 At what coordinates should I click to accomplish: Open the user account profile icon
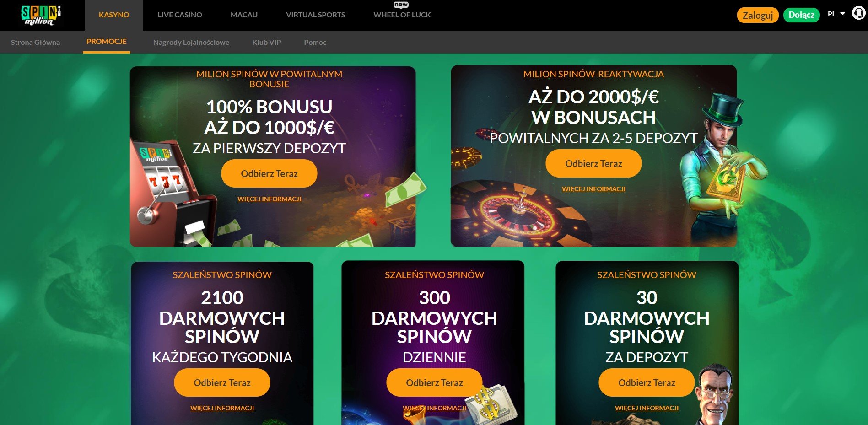858,13
